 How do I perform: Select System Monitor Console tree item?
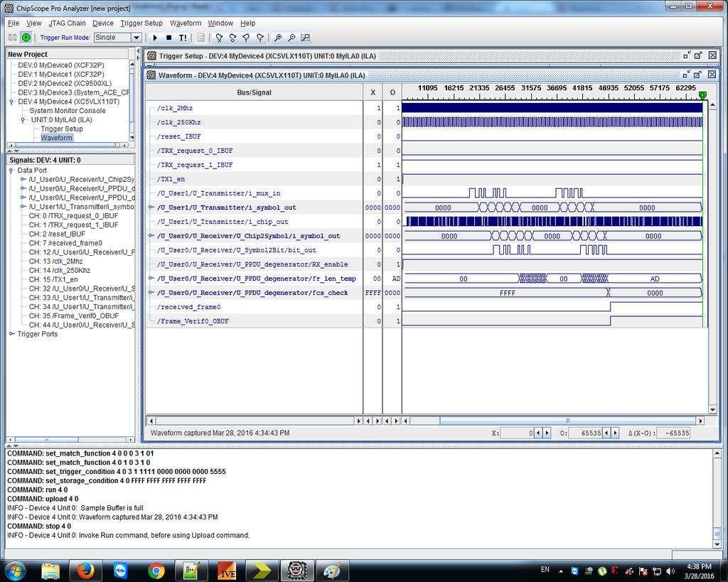pos(68,111)
